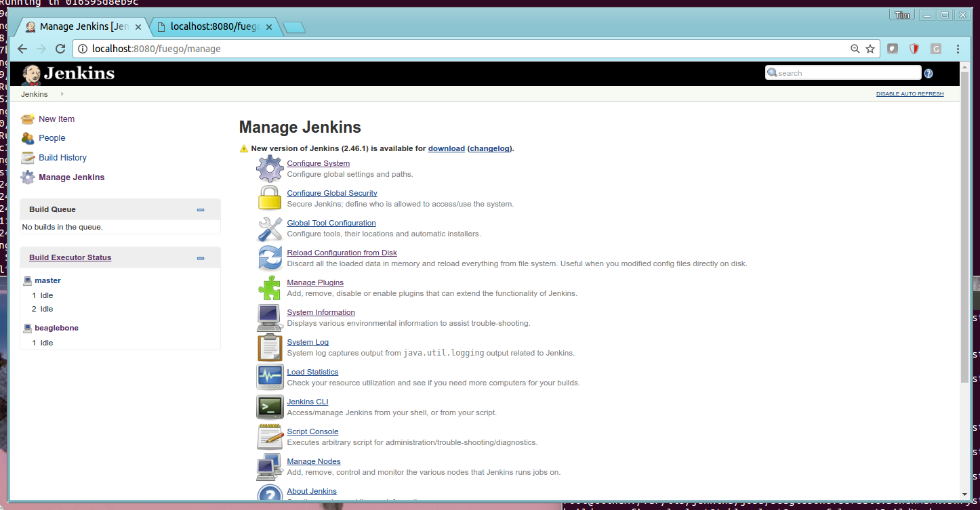Open the Load Statistics link
The width and height of the screenshot is (980, 510).
click(x=312, y=372)
